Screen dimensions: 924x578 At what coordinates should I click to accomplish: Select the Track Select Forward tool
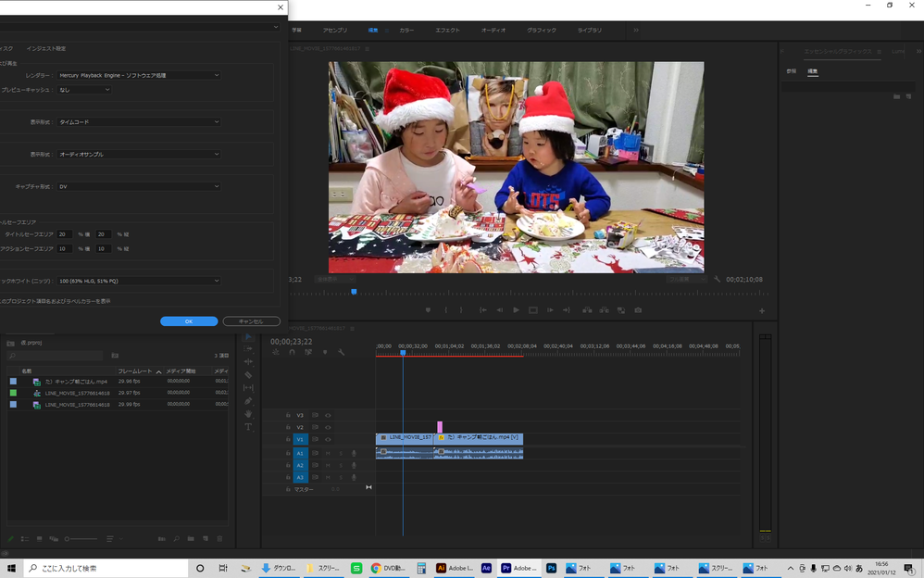[248, 349]
